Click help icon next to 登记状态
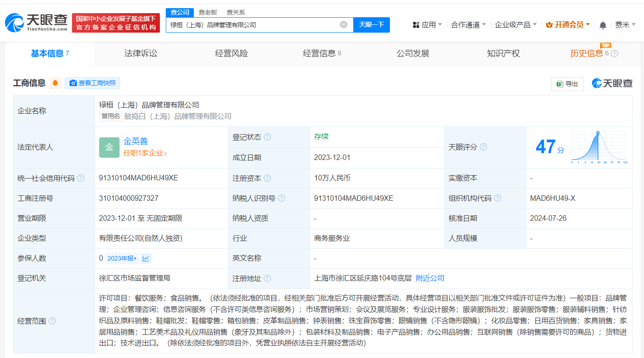Screen dimensions: 644x358 [x=268, y=137]
